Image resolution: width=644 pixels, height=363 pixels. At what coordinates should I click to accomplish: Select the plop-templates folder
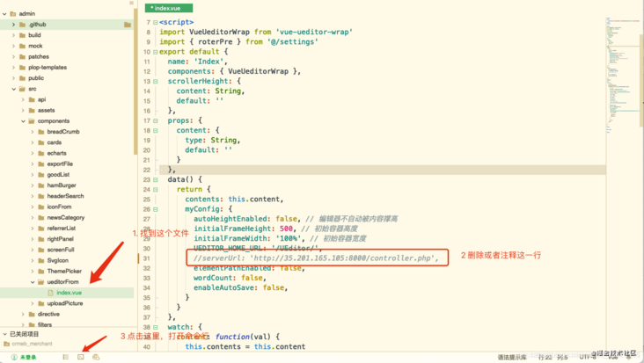click(x=48, y=68)
